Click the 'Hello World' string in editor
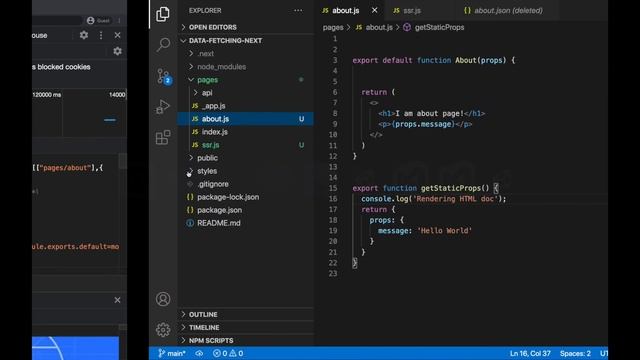 pos(444,231)
